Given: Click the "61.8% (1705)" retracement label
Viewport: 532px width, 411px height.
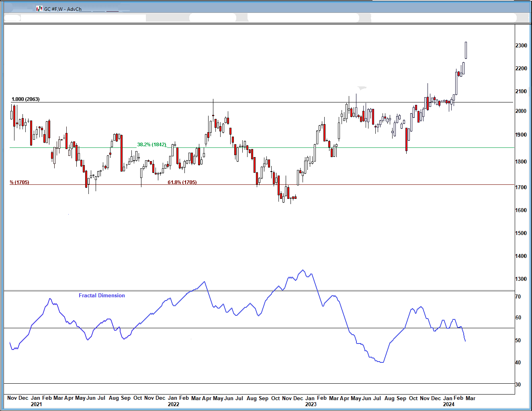Looking at the screenshot, I should coord(182,182).
